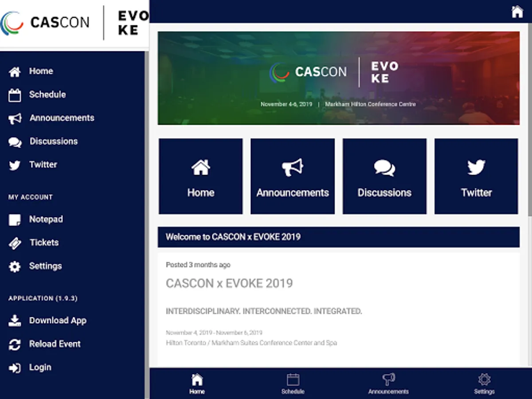Image resolution: width=532 pixels, height=399 pixels.
Task: Click the Hilton Toronto / Markham Suites venue text
Action: tap(251, 343)
